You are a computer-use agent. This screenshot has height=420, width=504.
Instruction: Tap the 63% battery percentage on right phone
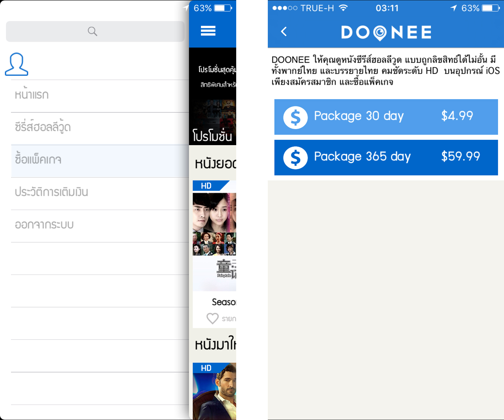pyautogui.click(x=470, y=8)
